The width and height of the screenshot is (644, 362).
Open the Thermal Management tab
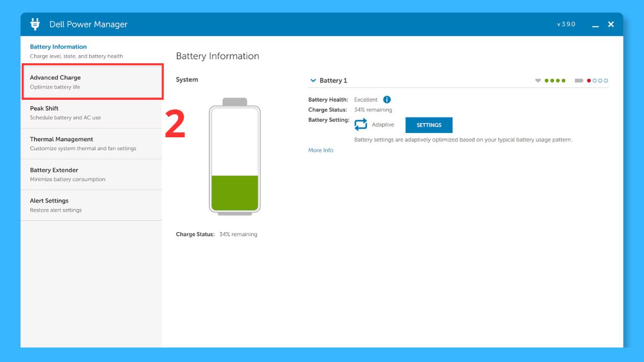(91, 144)
